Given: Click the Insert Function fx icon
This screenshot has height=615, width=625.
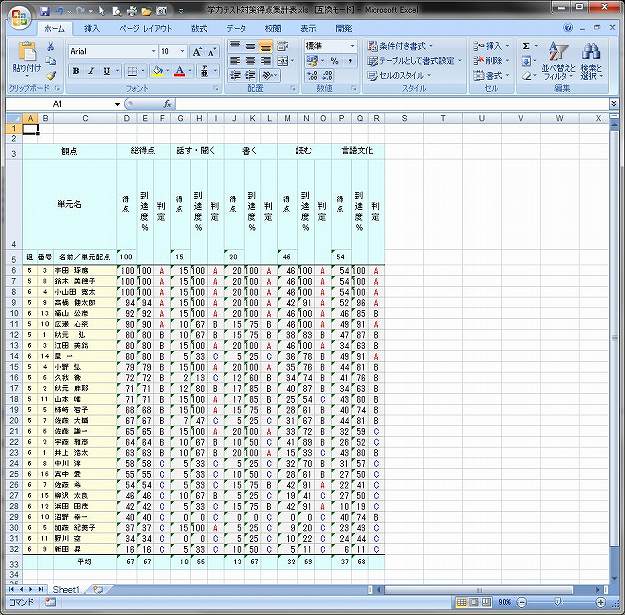Looking at the screenshot, I should click(166, 103).
